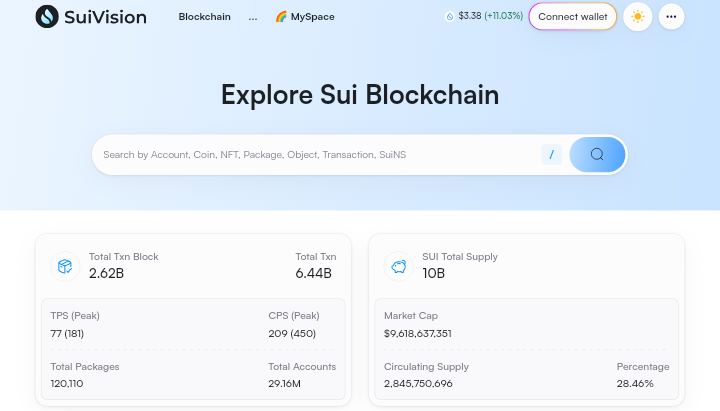Open the Blockchain menu
This screenshot has height=411, width=720.
pyautogui.click(x=204, y=17)
